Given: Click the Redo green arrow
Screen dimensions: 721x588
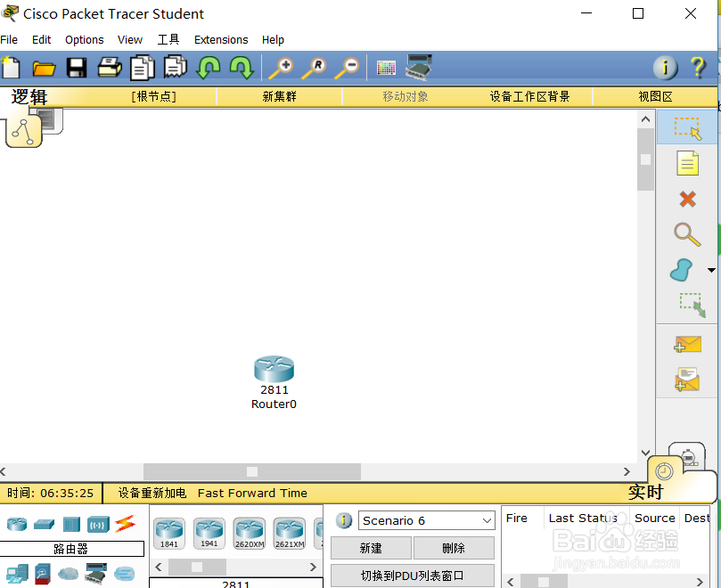Looking at the screenshot, I should tap(242, 68).
